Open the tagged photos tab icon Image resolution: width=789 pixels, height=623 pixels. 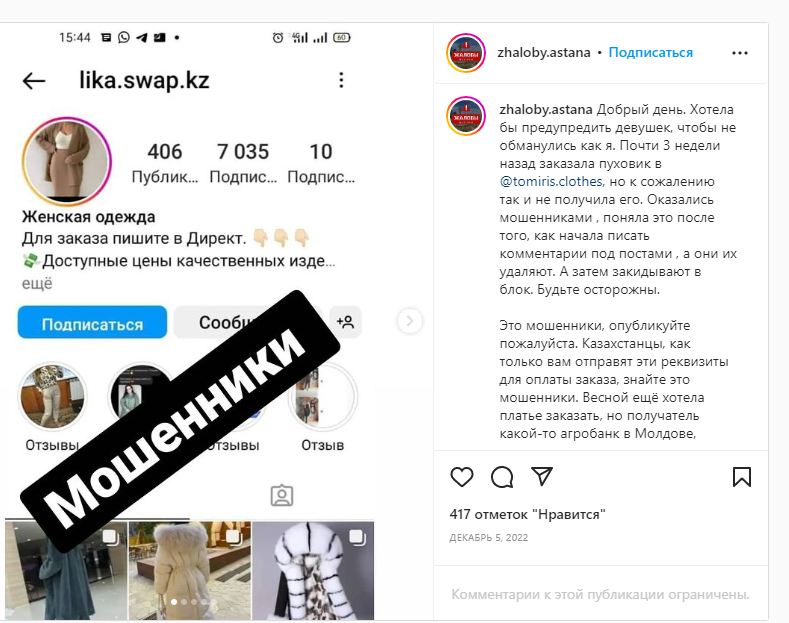(282, 496)
